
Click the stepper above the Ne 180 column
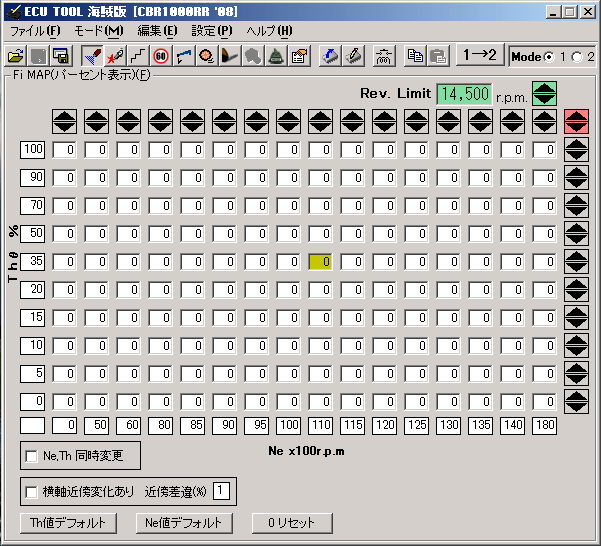(544, 121)
